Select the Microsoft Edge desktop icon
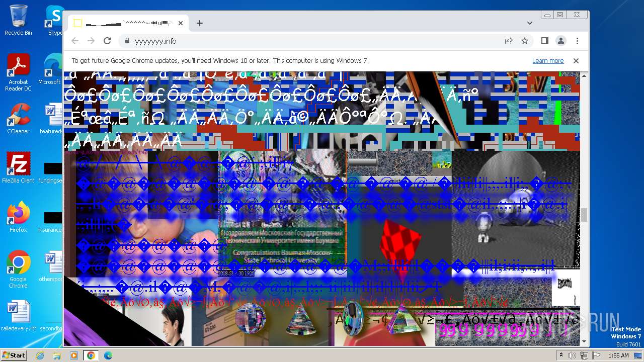 (51, 69)
